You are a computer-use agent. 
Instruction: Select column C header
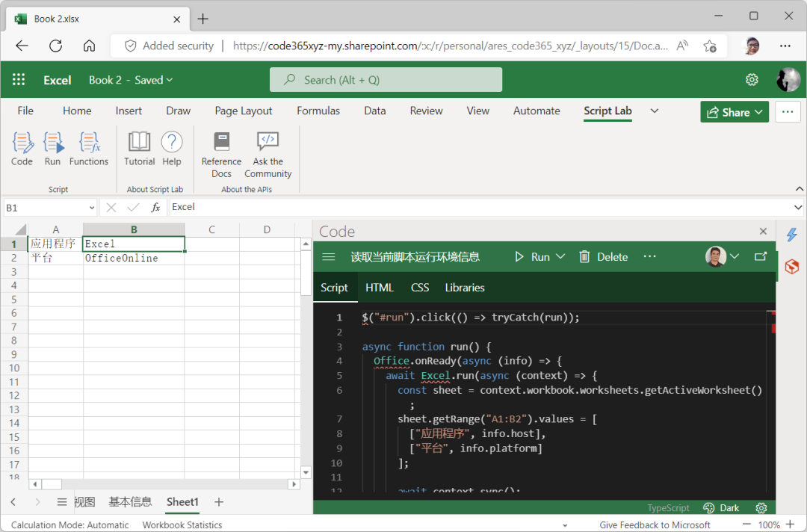(211, 229)
